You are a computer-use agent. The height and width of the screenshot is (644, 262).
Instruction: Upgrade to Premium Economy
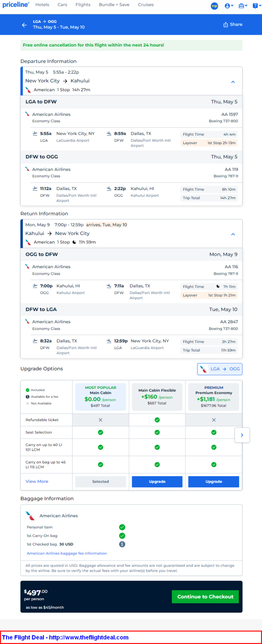[x=214, y=482]
